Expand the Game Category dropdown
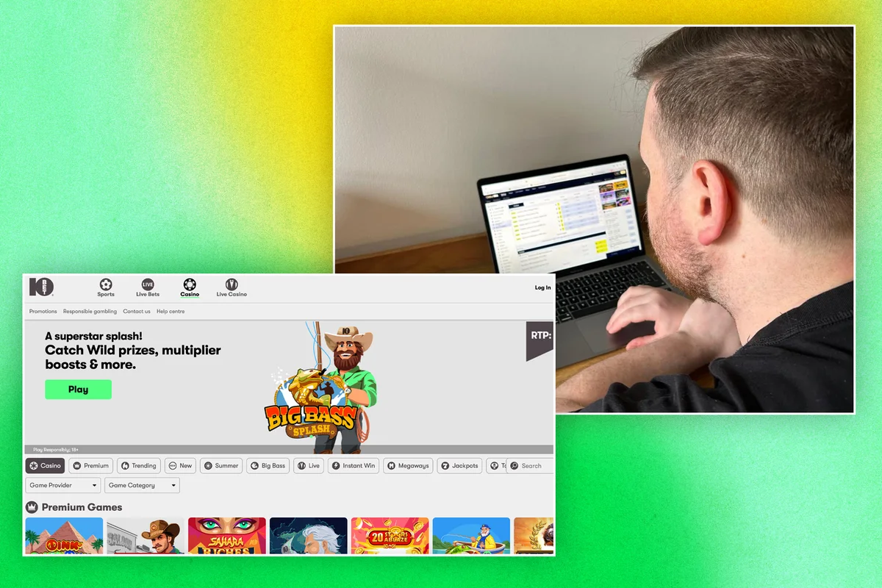The height and width of the screenshot is (588, 882). (x=142, y=485)
